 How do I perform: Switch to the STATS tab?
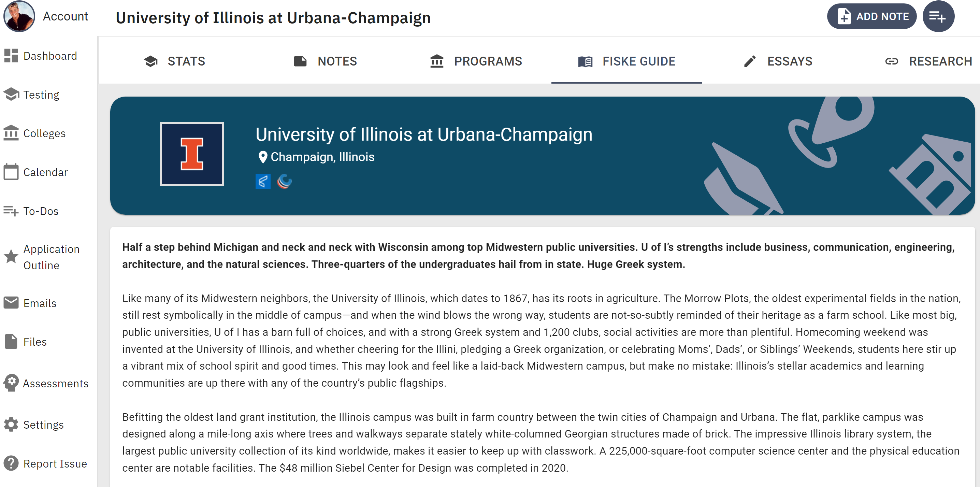coord(175,61)
